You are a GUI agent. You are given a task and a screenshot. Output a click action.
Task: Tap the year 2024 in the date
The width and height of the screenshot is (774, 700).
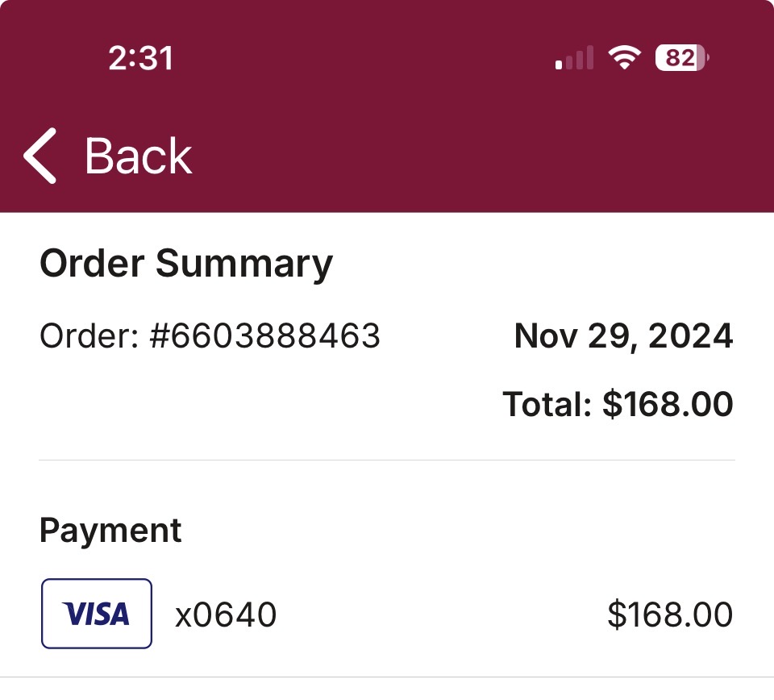pyautogui.click(x=691, y=335)
